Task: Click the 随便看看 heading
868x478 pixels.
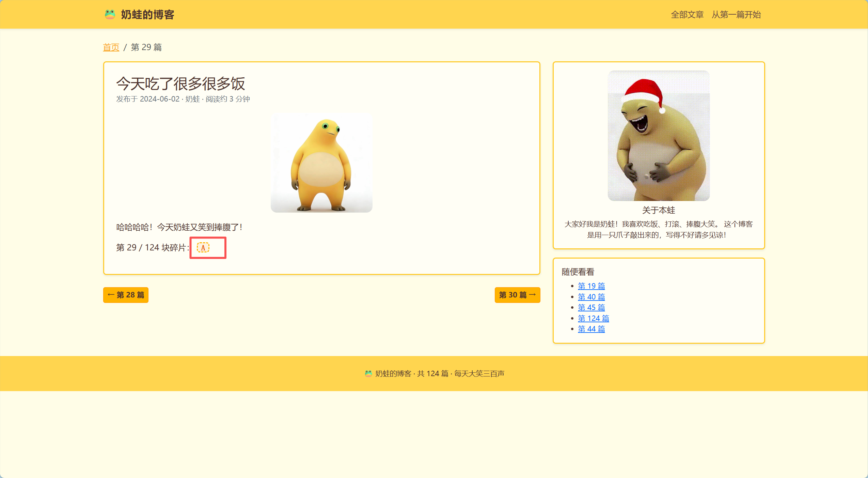Action: tap(578, 272)
